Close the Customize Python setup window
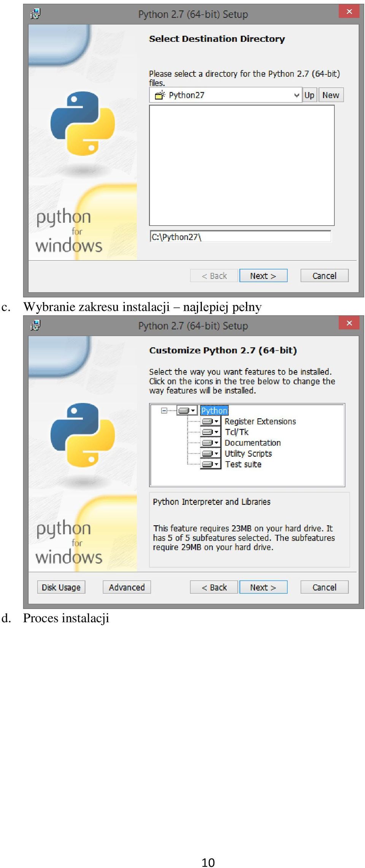The height and width of the screenshot is (868, 365). (349, 323)
